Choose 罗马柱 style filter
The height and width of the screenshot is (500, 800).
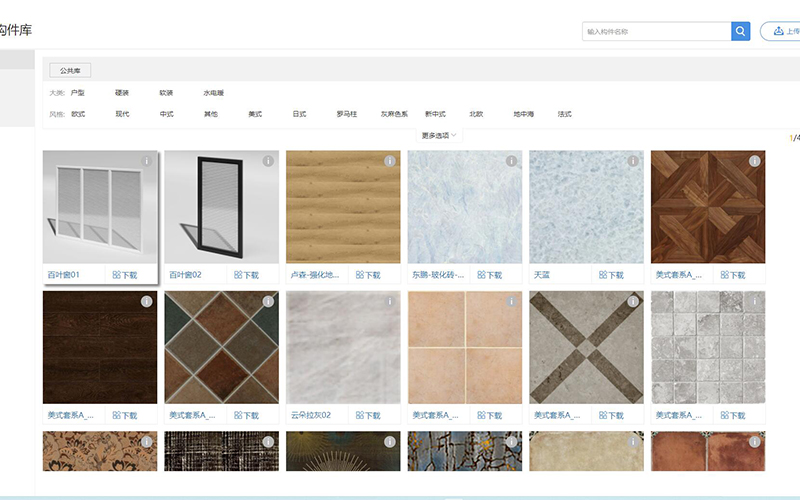tap(347, 114)
